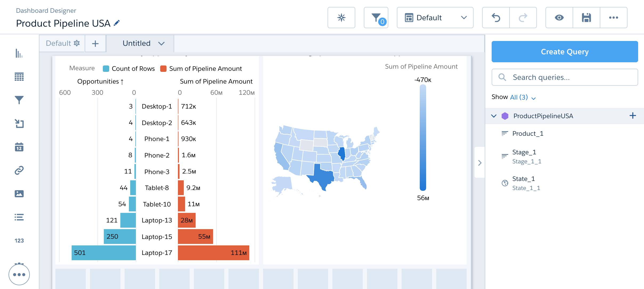Select the date widget icon
The width and height of the screenshot is (644, 289).
point(19,147)
